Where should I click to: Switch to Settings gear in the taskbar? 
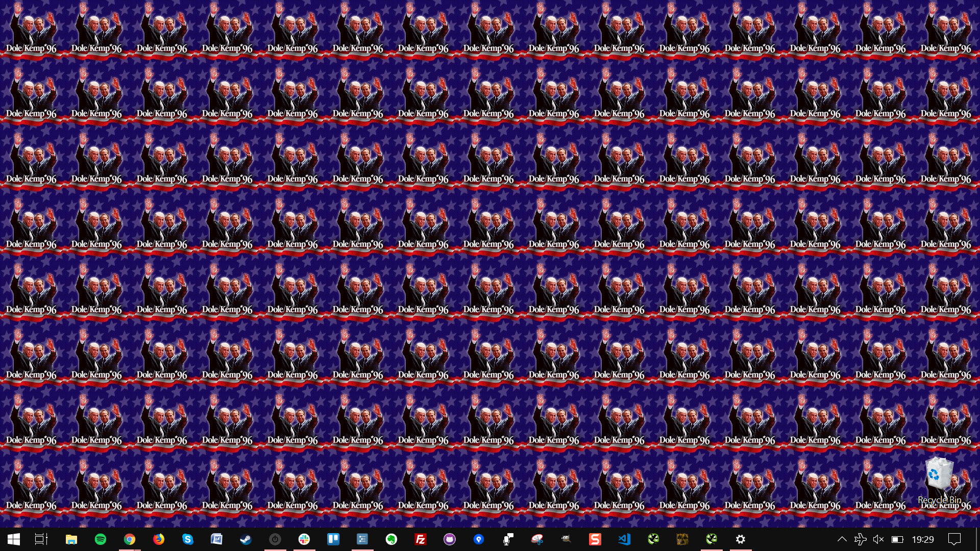pos(741,539)
